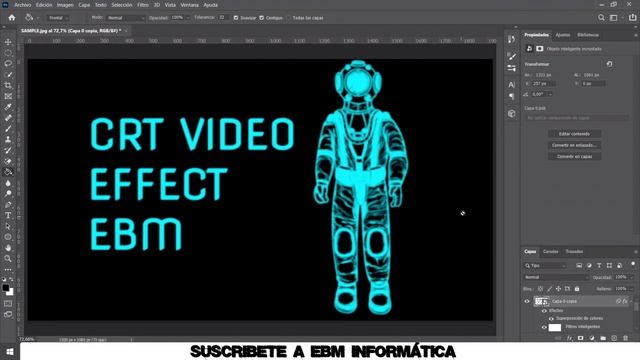This screenshot has width=640, height=360.
Task: Click the X position field in Propiedades
Action: click(544, 84)
